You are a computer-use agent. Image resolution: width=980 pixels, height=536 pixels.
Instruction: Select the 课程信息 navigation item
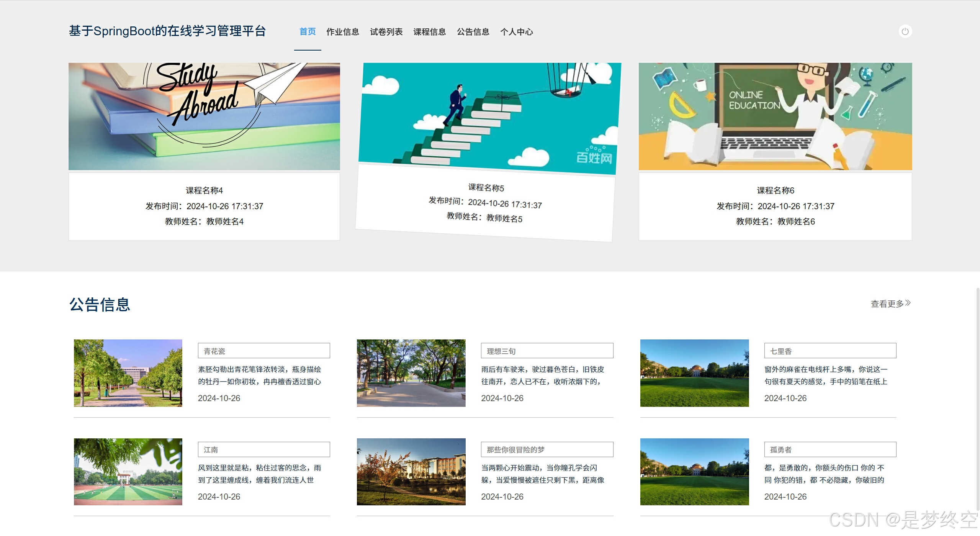click(x=429, y=32)
